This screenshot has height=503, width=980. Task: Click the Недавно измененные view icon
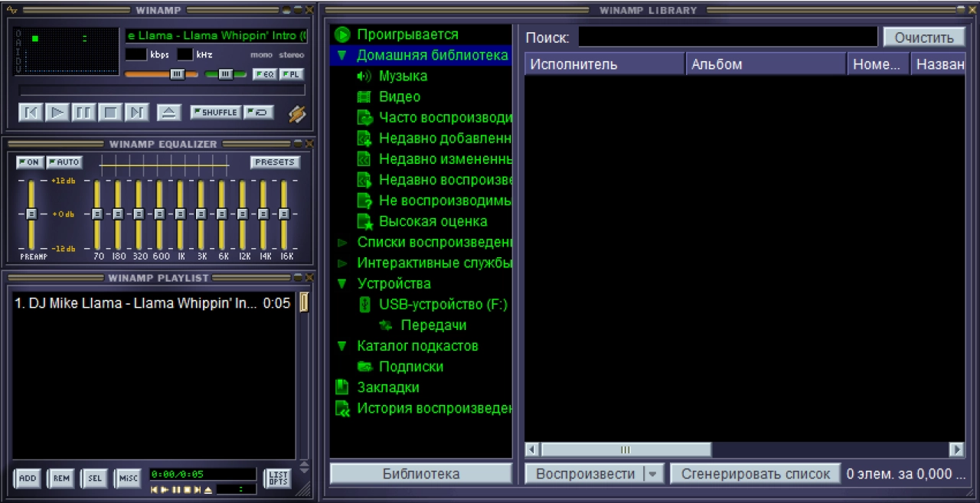point(364,159)
